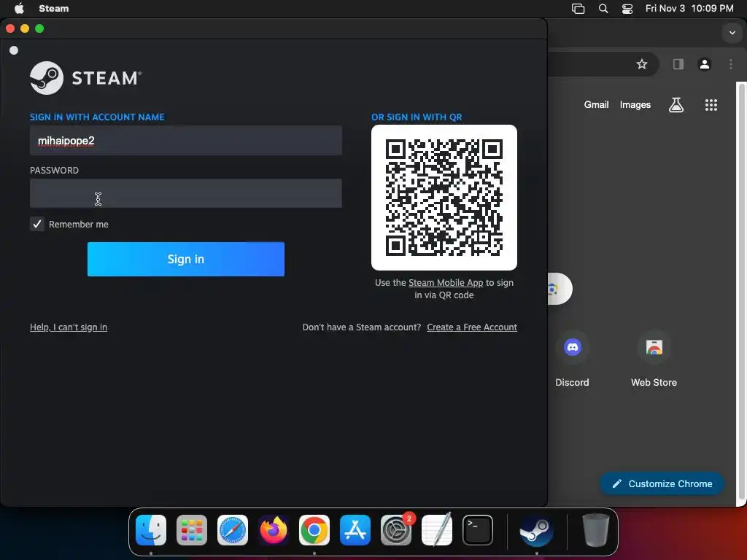Open Terminal from the Dock
The width and height of the screenshot is (747, 560).
478,530
